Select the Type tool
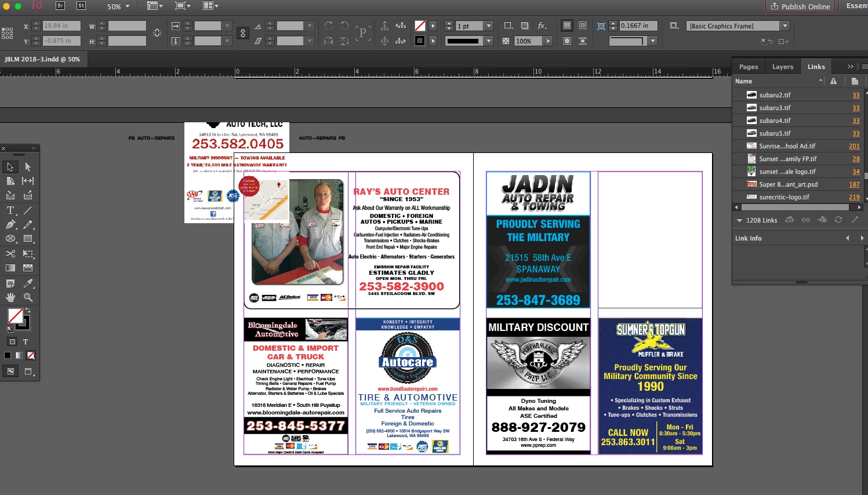 point(10,210)
